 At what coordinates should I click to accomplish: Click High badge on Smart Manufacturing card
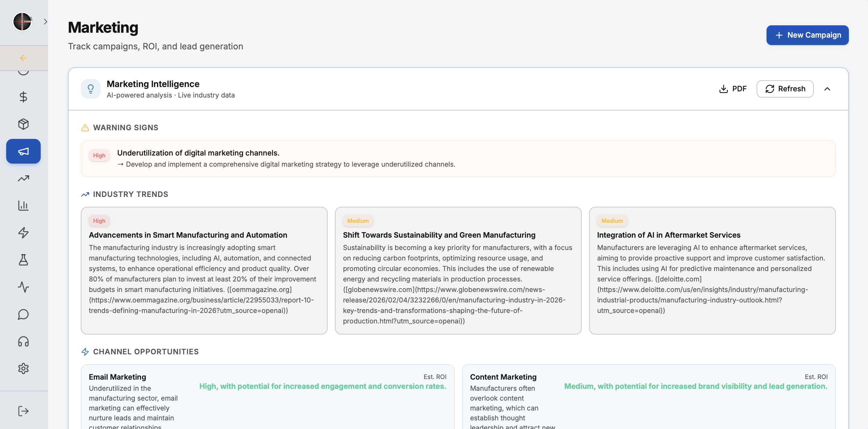click(99, 221)
